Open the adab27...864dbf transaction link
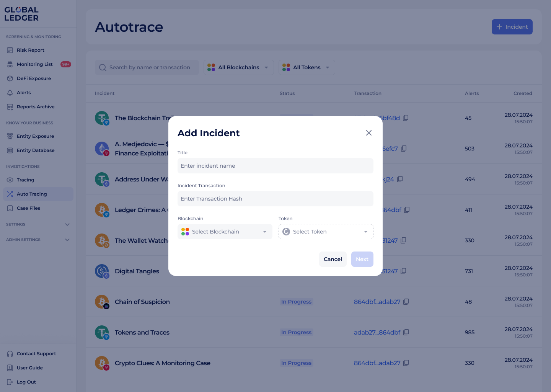Viewport: 551px width, 392px height. [377, 332]
